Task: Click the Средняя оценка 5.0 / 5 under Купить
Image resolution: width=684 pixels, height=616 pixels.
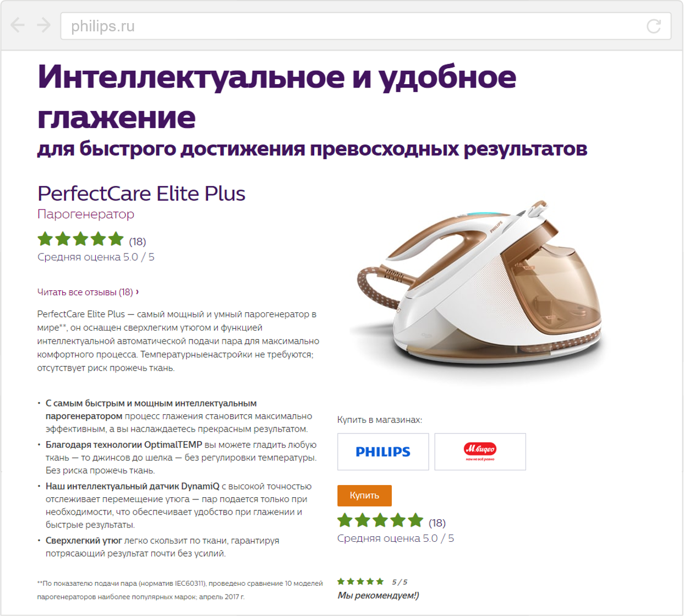Action: [x=396, y=538]
